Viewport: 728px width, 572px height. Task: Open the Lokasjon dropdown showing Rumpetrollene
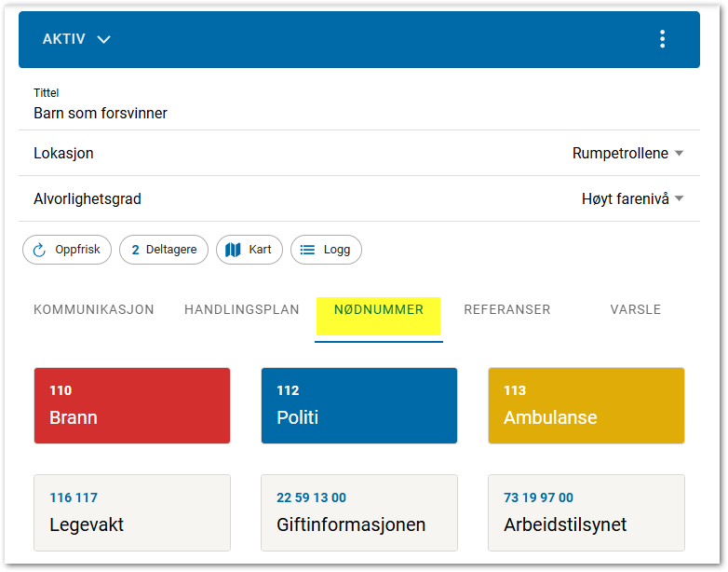[627, 154]
